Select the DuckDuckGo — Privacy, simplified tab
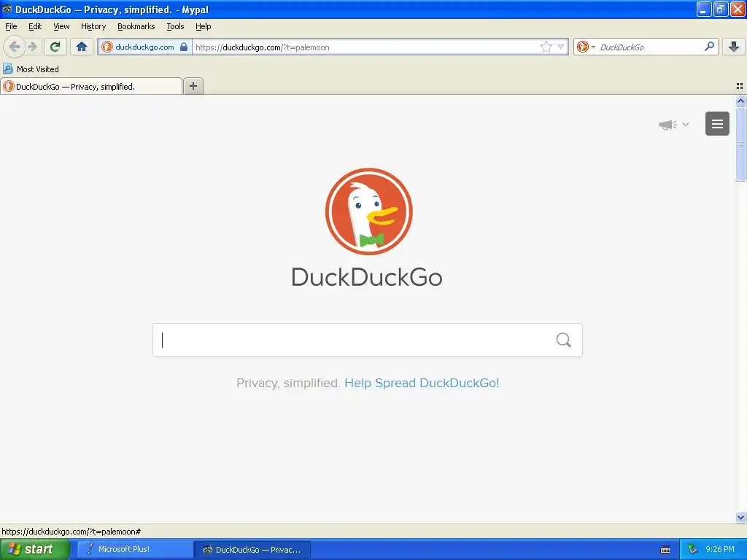Image resolution: width=747 pixels, height=560 pixels. (x=91, y=86)
